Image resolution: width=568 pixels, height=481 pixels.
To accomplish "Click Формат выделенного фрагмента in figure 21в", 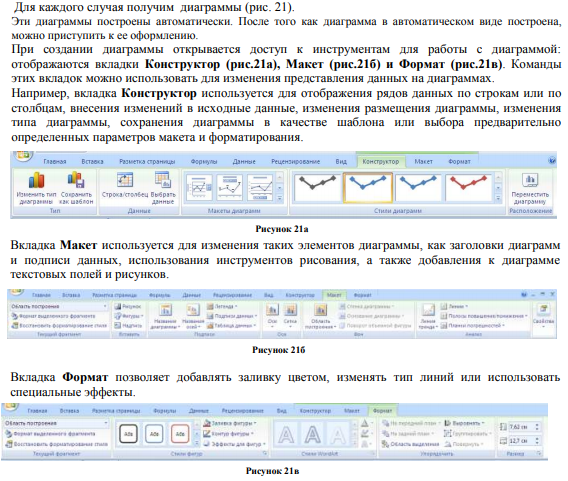I will tap(50, 434).
